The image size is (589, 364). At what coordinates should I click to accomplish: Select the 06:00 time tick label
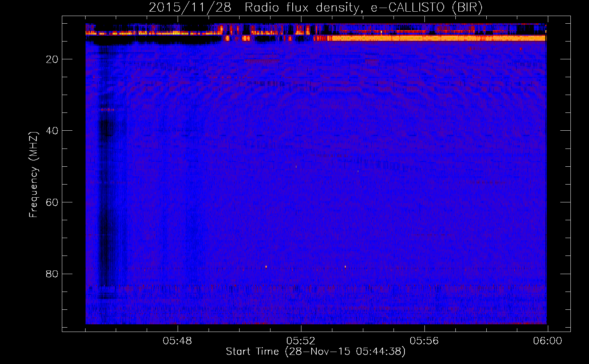548,341
